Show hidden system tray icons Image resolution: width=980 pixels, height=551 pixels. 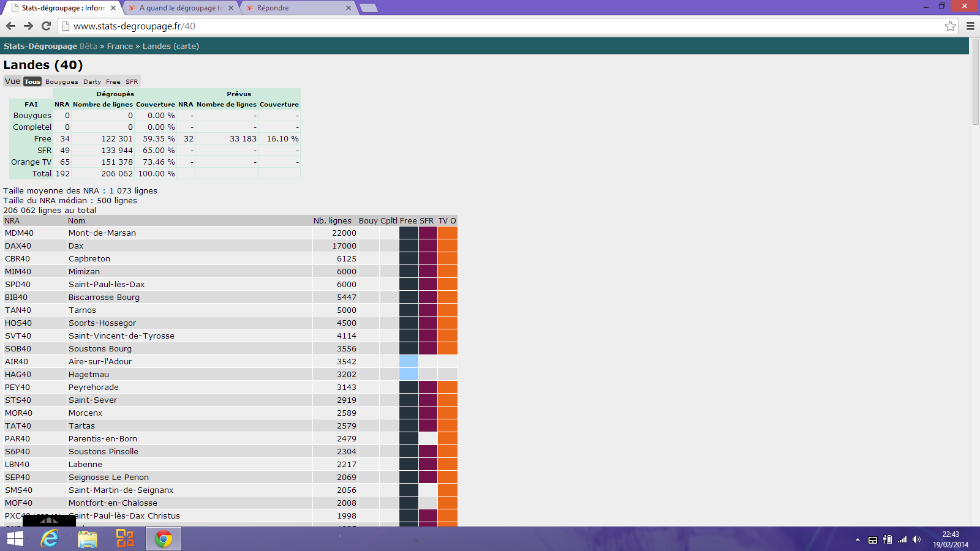[x=858, y=539]
